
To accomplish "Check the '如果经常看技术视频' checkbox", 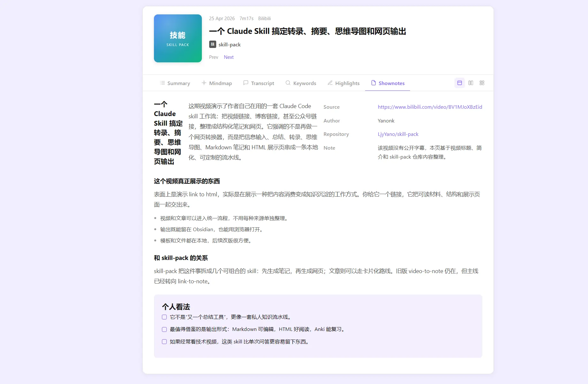I will click(164, 341).
